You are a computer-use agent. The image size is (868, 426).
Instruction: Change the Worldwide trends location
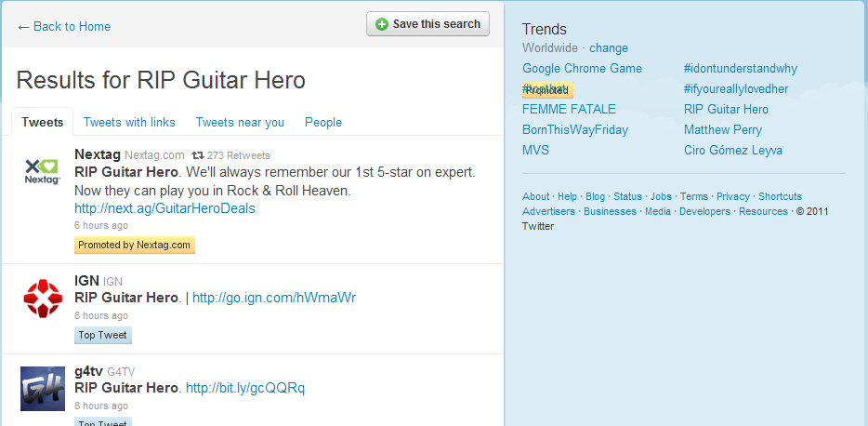(x=609, y=48)
